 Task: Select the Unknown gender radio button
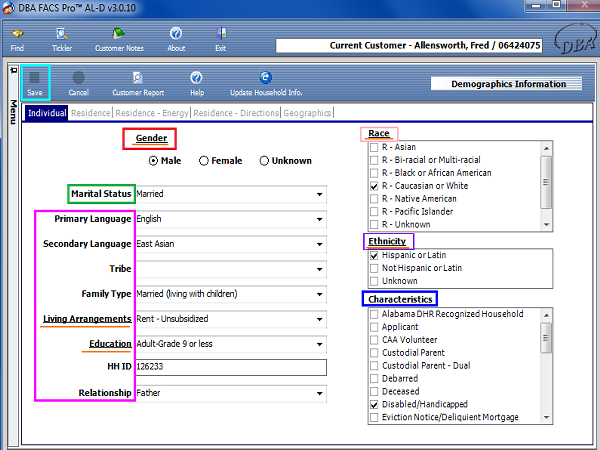click(x=264, y=161)
